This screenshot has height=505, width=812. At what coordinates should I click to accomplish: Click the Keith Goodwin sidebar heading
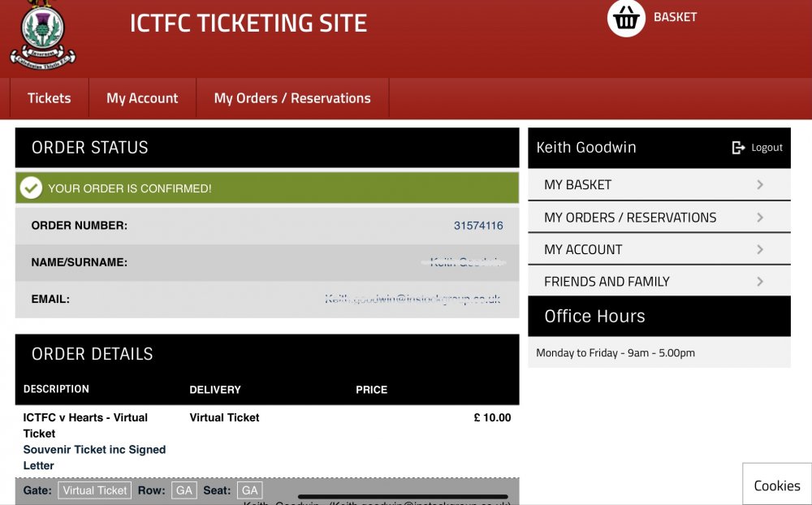pyautogui.click(x=586, y=148)
